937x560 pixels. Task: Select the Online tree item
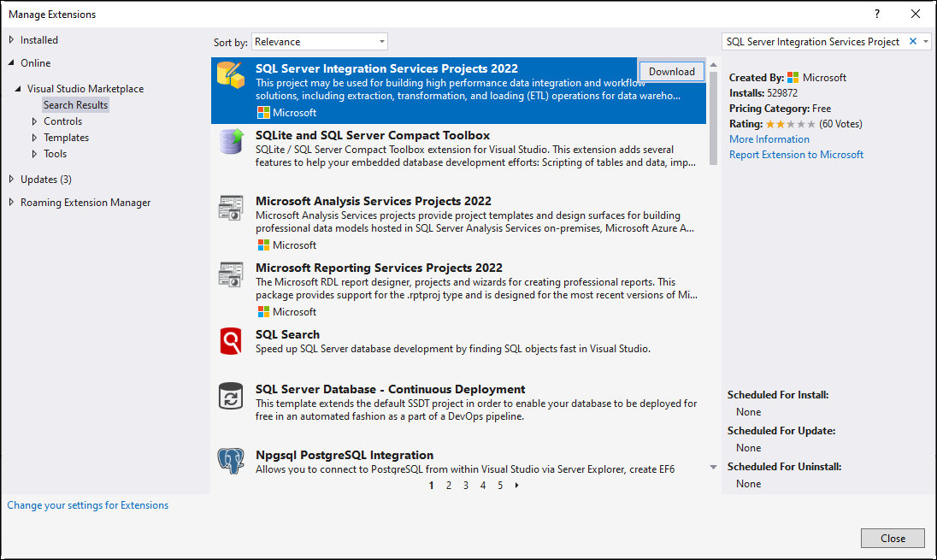(35, 62)
